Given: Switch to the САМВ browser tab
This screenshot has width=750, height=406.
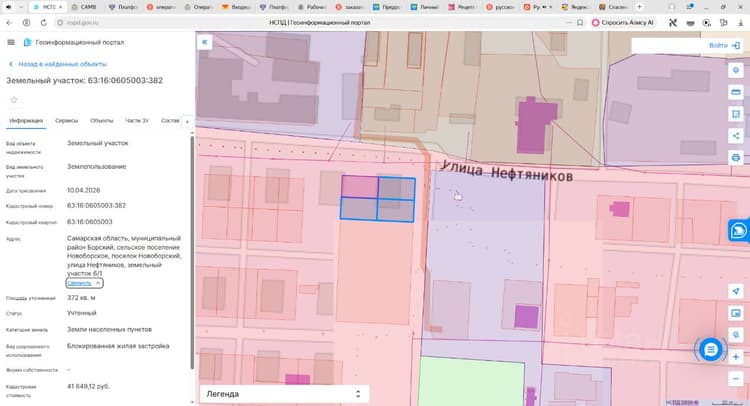Looking at the screenshot, I should [84, 7].
